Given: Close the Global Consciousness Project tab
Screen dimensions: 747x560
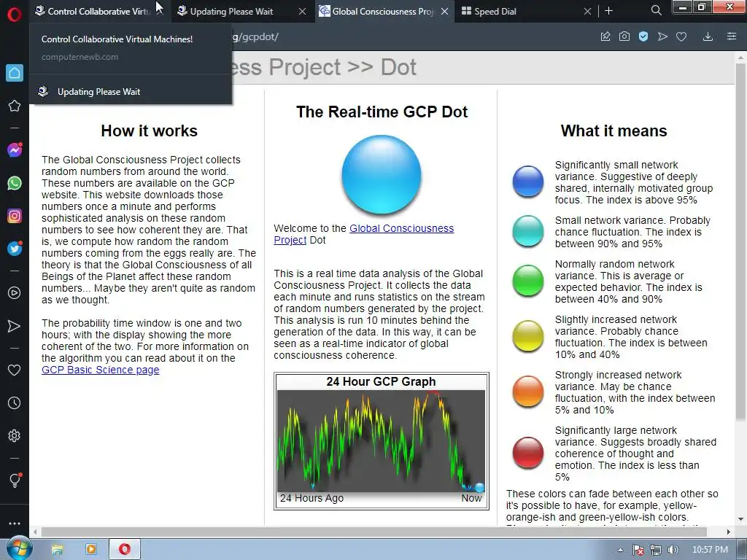Looking at the screenshot, I should click(444, 11).
